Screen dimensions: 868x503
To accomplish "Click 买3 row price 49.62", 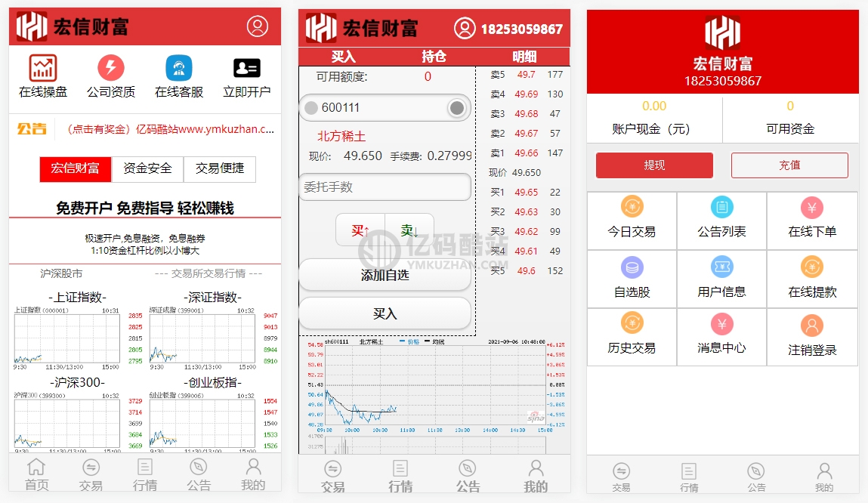I will 526,231.
